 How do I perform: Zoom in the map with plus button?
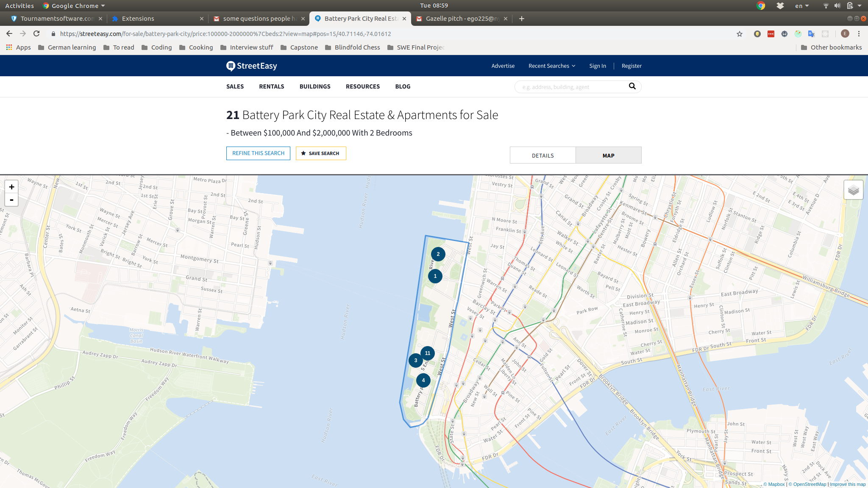(x=11, y=187)
